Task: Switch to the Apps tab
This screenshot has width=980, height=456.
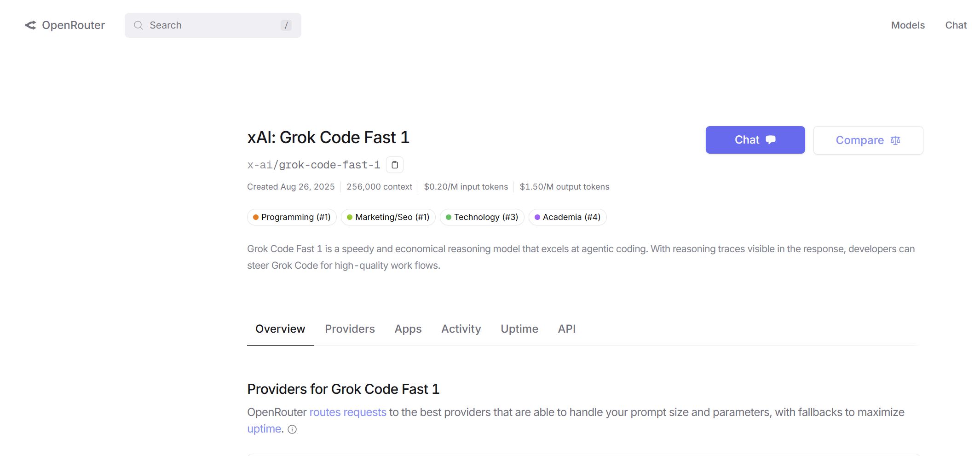Action: (x=408, y=329)
